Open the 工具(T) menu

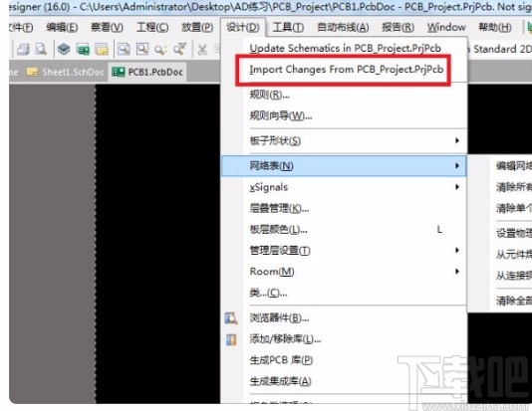coord(288,27)
